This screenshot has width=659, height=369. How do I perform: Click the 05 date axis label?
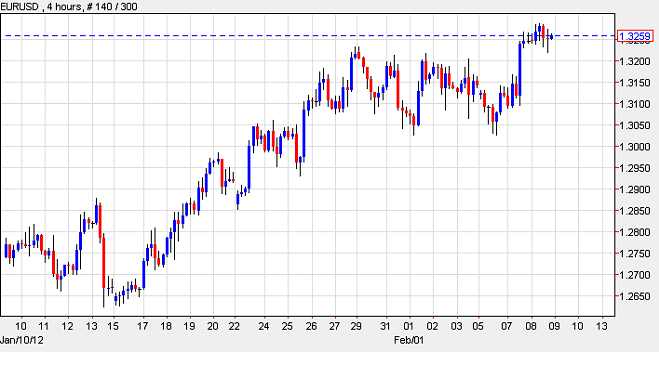pyautogui.click(x=478, y=326)
